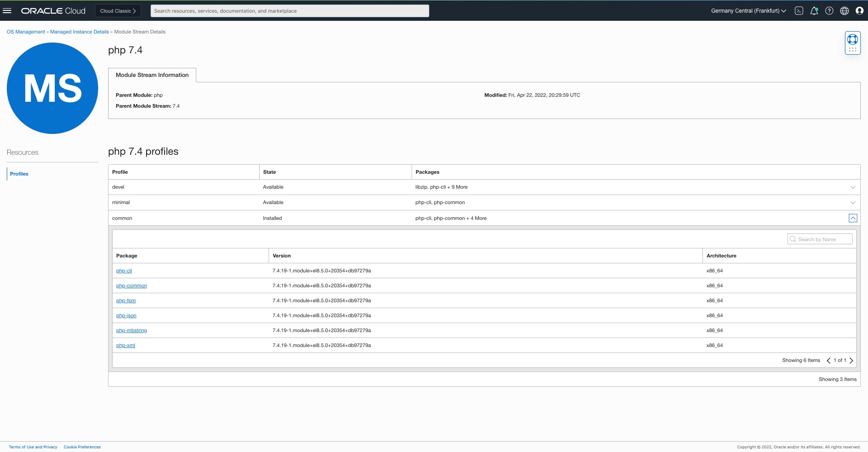Open the Cloud Shell developer tools icon

point(799,11)
